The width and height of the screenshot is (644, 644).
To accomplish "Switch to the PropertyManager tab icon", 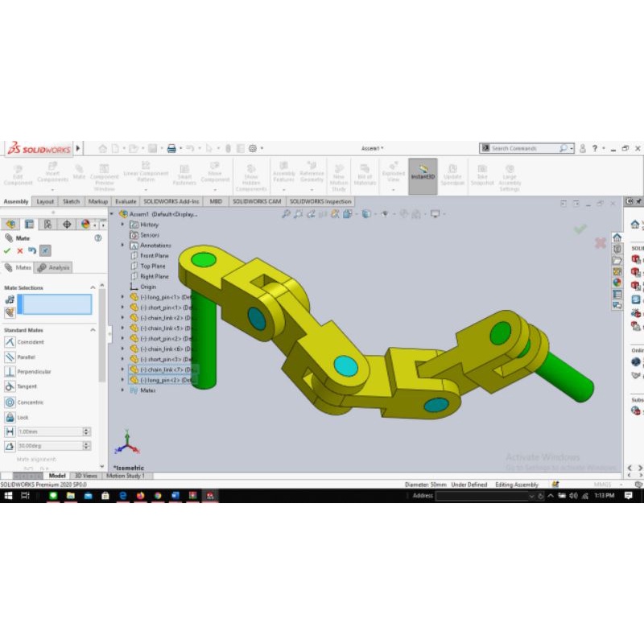I will click(x=29, y=225).
